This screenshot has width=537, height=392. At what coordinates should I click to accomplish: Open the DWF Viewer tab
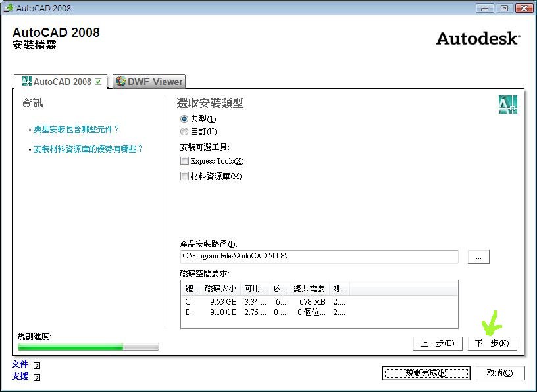pos(149,82)
